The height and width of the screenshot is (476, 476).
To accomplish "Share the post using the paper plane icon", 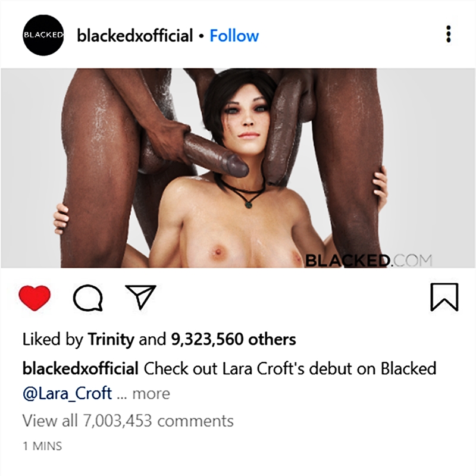I will 140,297.
